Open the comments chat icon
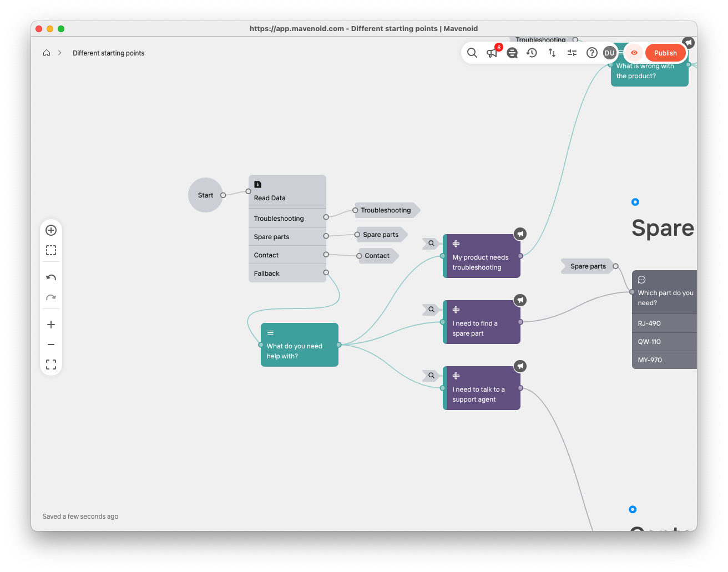This screenshot has height=572, width=728. pos(512,53)
